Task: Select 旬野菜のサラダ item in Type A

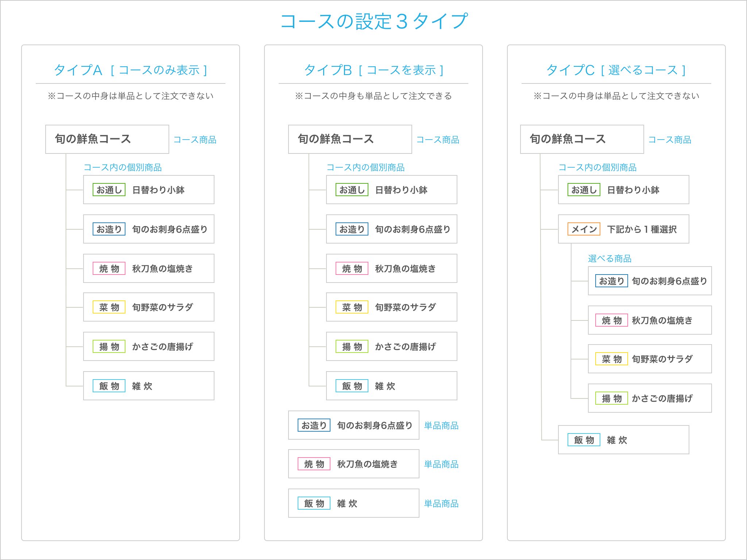Action: [149, 307]
